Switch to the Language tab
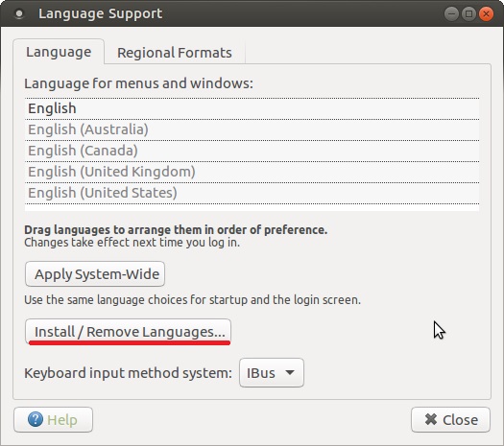504x446 pixels. [x=59, y=52]
